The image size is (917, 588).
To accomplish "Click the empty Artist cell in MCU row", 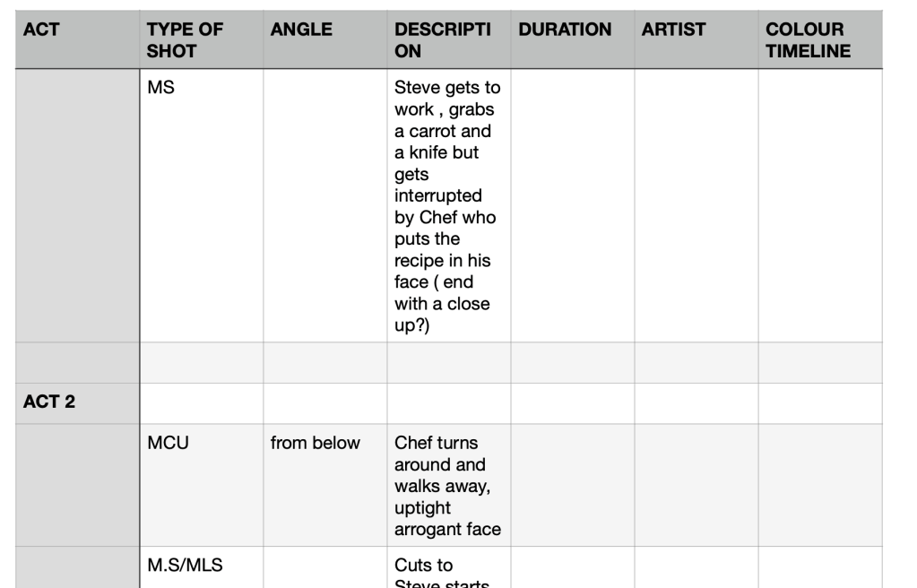I will click(x=696, y=485).
